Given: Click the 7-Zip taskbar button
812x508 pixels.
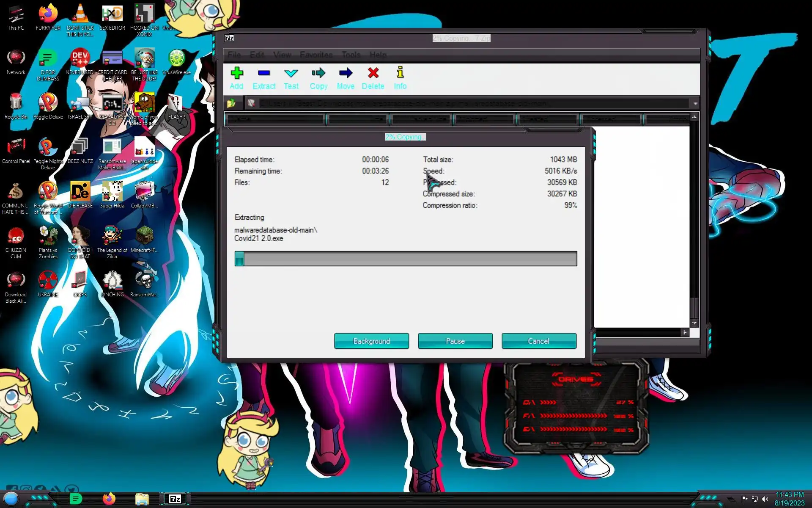Looking at the screenshot, I should coord(175,499).
